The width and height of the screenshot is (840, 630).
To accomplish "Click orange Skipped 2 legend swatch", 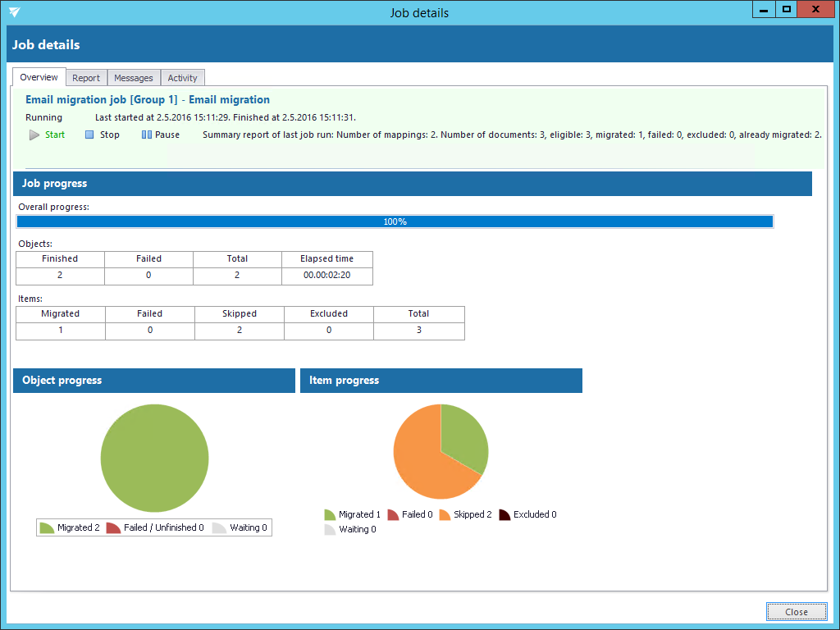I will coord(445,514).
